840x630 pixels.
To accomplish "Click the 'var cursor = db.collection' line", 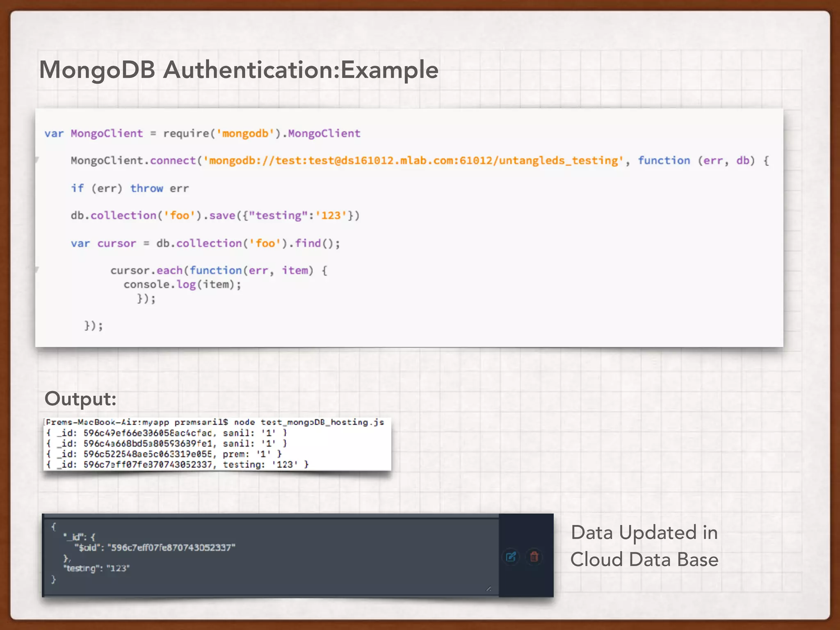I will pyautogui.click(x=205, y=243).
